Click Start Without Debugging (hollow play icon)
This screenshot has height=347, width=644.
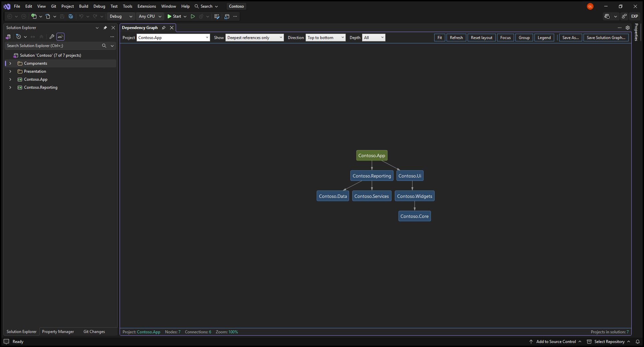193,16
